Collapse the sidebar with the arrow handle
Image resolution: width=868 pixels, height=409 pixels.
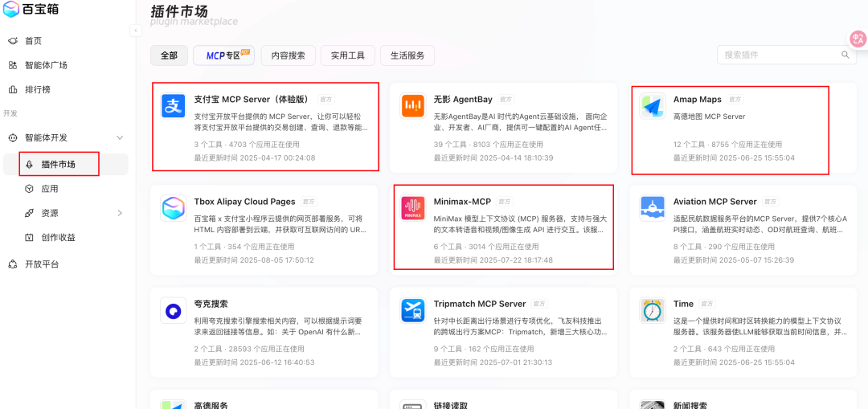136,31
